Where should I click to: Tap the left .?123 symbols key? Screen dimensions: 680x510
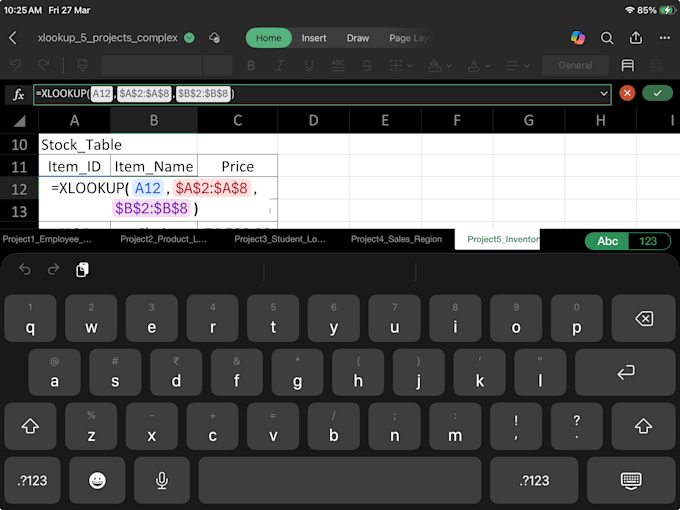point(32,481)
